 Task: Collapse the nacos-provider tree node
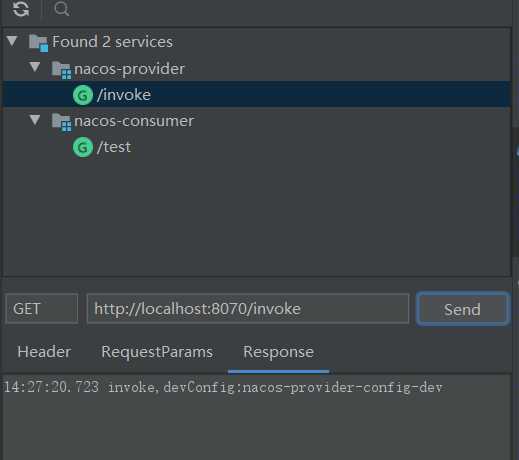(x=35, y=67)
